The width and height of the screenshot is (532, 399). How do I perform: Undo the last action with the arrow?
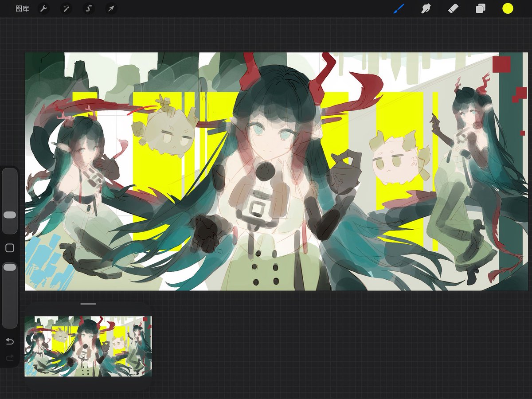pyautogui.click(x=9, y=341)
